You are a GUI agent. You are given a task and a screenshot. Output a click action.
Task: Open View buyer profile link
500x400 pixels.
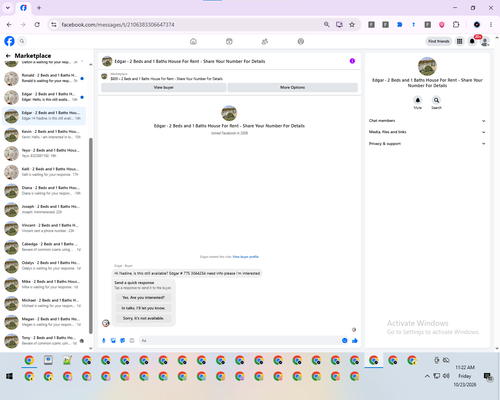pyautogui.click(x=245, y=257)
